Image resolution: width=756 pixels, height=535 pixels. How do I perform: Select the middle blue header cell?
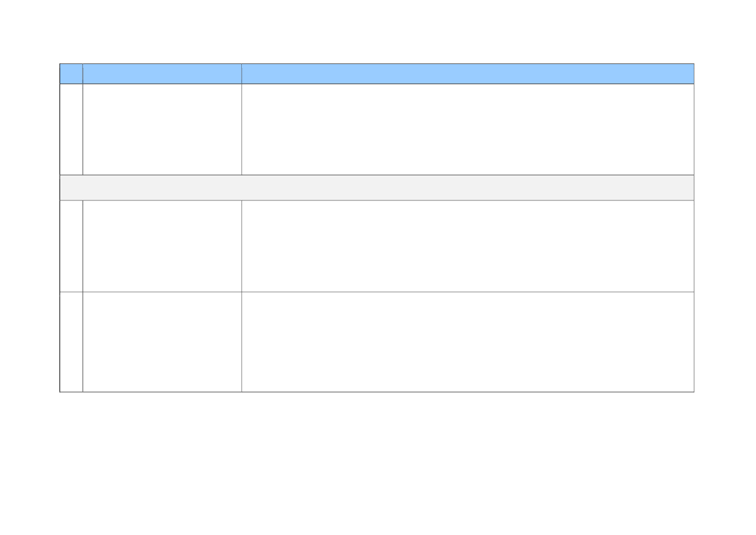pos(162,74)
